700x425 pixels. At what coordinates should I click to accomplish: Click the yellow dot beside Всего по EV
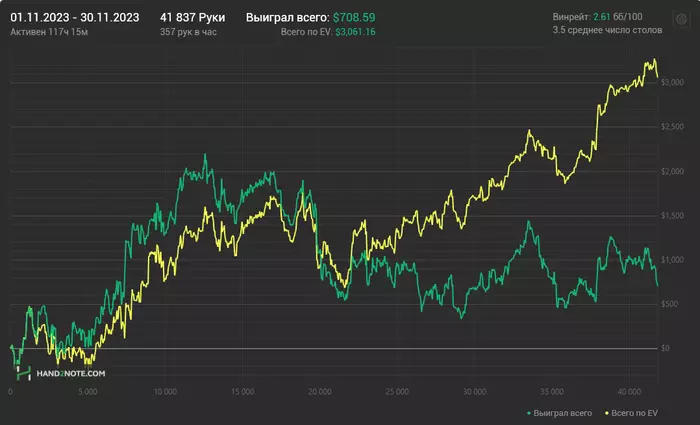pyautogui.click(x=602, y=412)
